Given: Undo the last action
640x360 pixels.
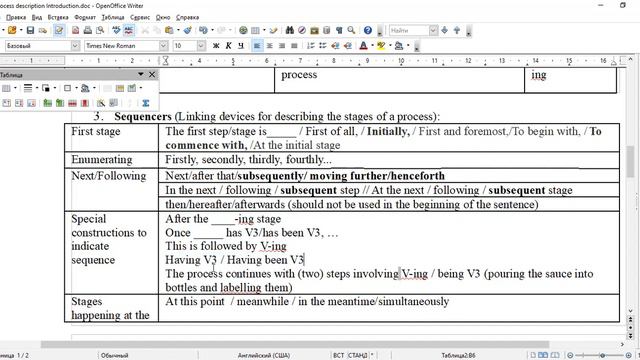Looking at the screenshot, I should tap(203, 30).
